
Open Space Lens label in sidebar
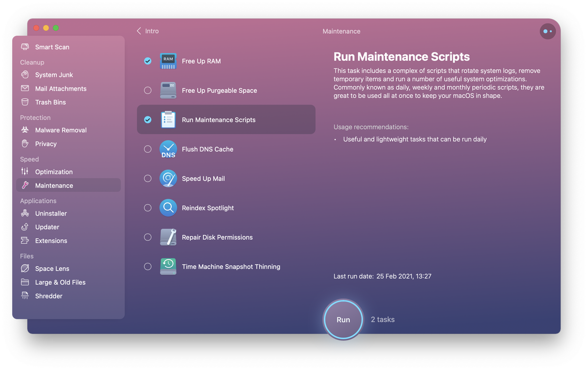[x=52, y=269]
